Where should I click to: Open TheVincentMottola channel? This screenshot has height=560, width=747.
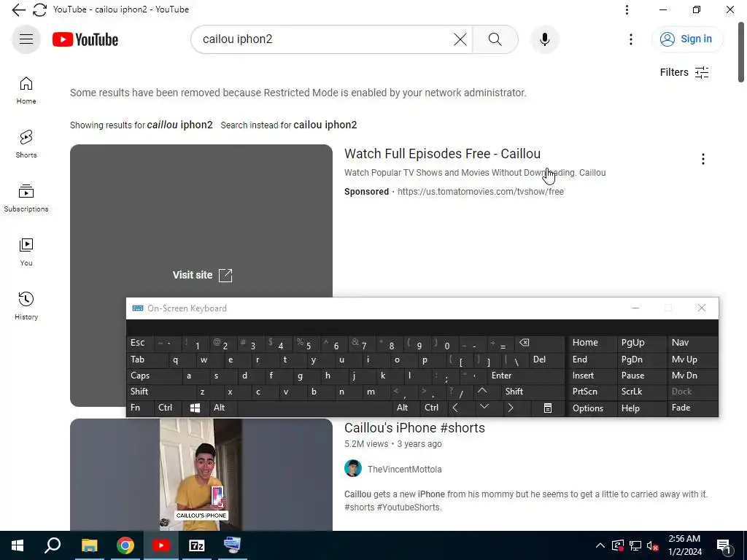point(404,470)
